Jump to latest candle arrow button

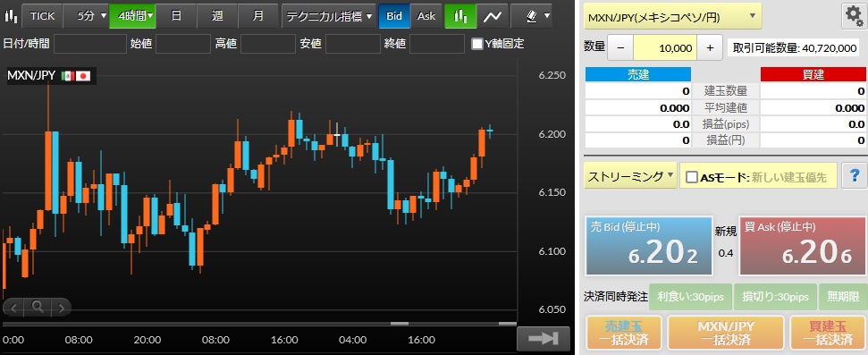(x=544, y=337)
